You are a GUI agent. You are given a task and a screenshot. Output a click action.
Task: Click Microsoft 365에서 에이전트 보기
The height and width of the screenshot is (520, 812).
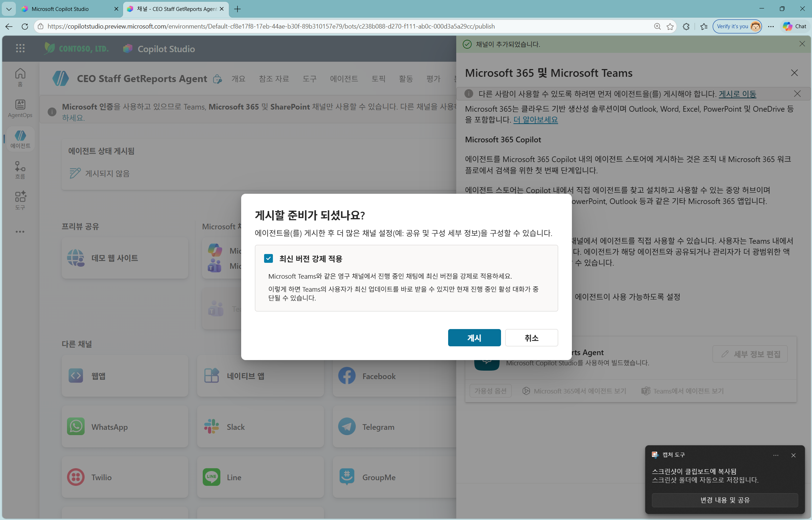[x=574, y=391]
